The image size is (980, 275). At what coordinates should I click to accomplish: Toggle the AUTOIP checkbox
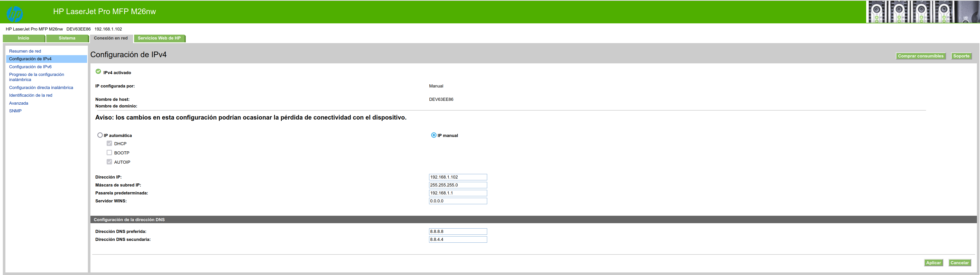[x=109, y=161]
